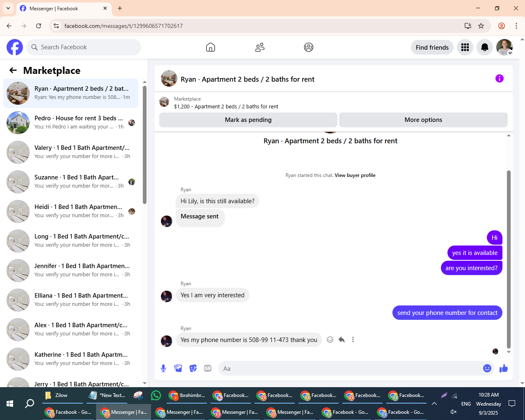This screenshot has width=525, height=420.
Task: Open the Ryan apartment conversation
Action: 71,93
